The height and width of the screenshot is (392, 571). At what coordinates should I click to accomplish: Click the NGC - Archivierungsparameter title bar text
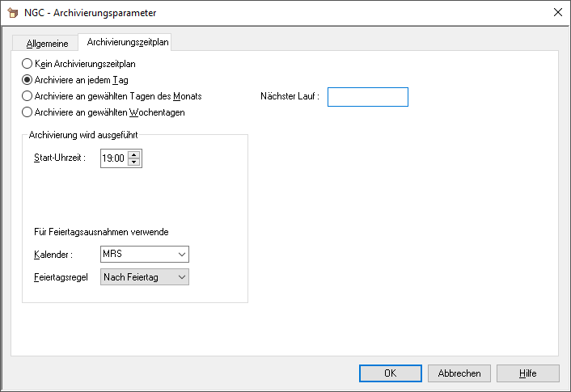[x=91, y=13]
